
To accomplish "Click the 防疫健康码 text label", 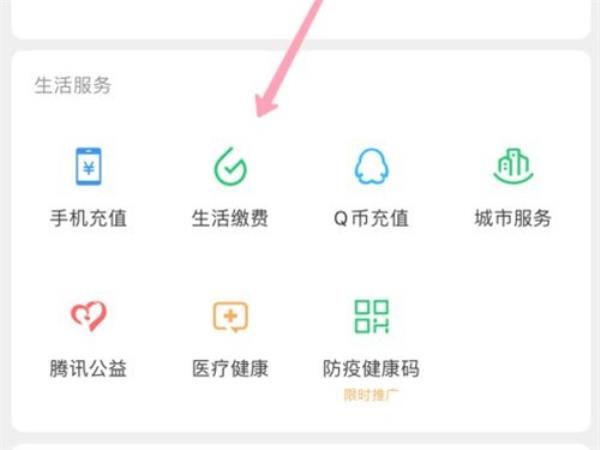I will coord(372,368).
